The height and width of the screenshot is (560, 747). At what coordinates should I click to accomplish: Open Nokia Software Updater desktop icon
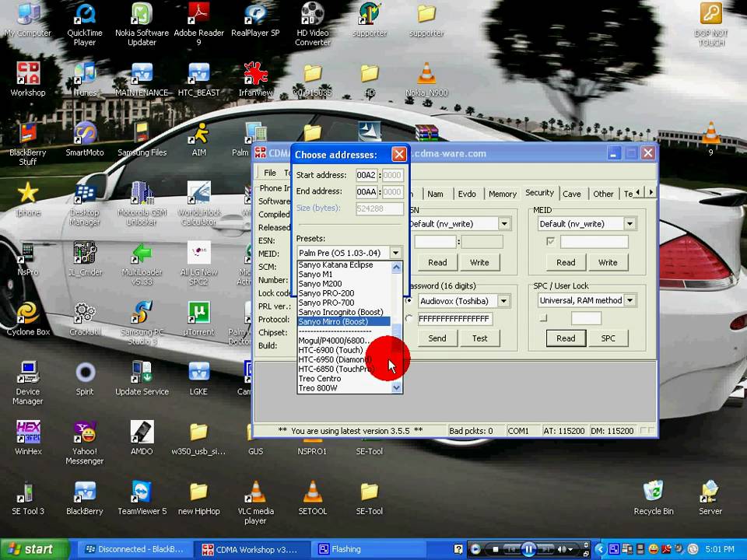coord(142,24)
